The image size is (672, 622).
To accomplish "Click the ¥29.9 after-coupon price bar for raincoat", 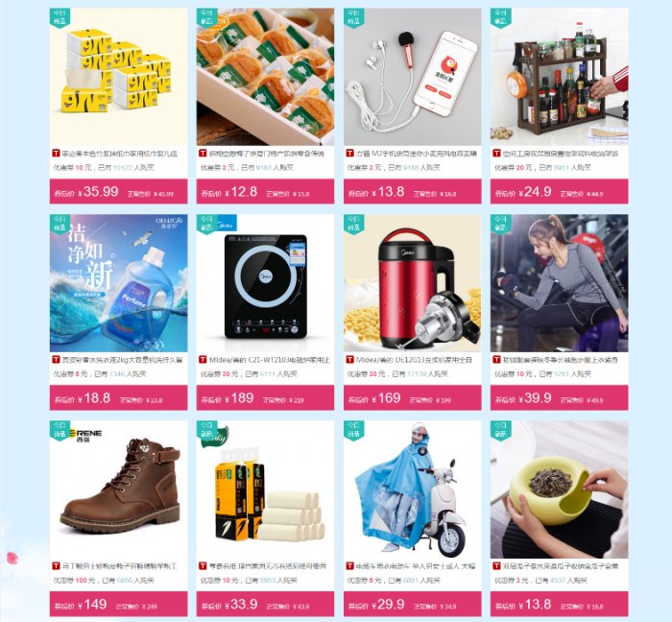I will pyautogui.click(x=412, y=604).
